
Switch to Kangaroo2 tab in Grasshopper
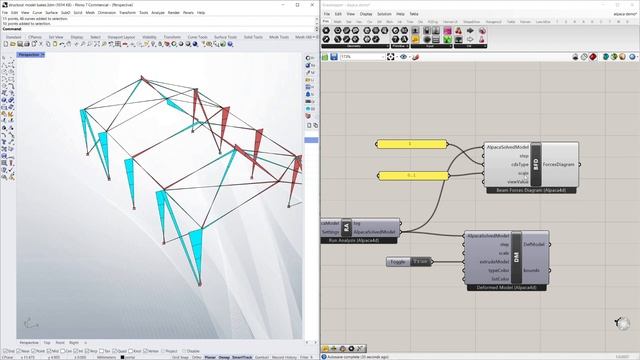click(493, 22)
